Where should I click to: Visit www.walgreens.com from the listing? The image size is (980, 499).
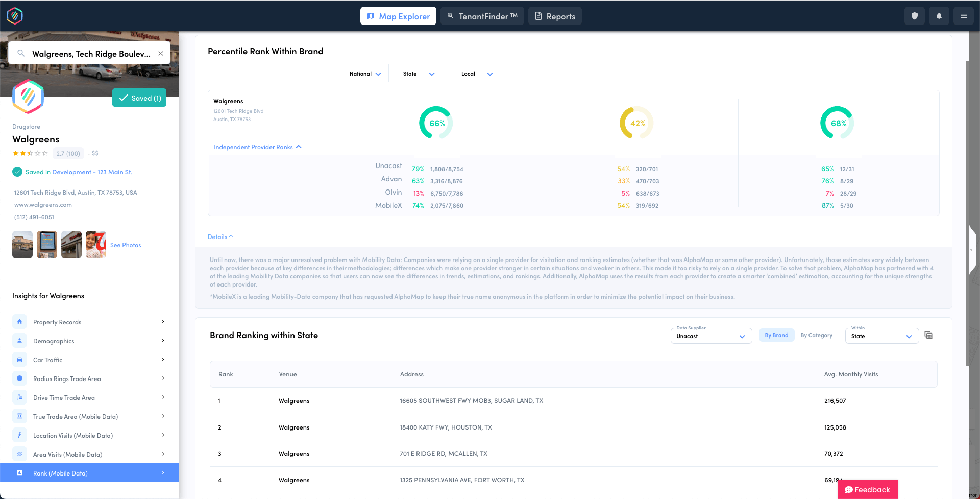point(43,204)
